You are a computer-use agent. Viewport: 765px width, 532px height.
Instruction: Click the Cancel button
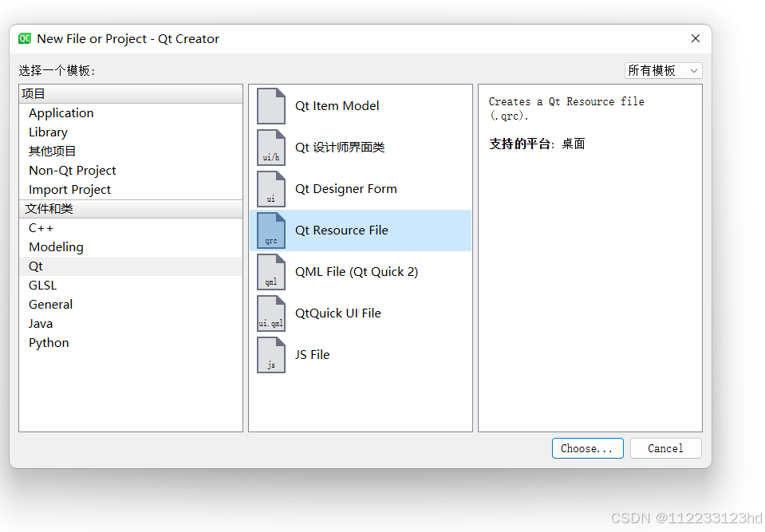point(665,448)
